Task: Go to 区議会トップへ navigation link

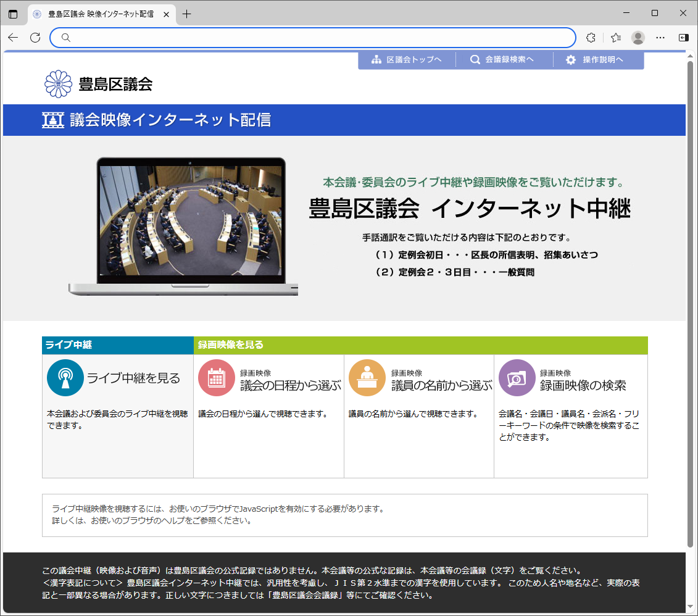Action: point(407,60)
